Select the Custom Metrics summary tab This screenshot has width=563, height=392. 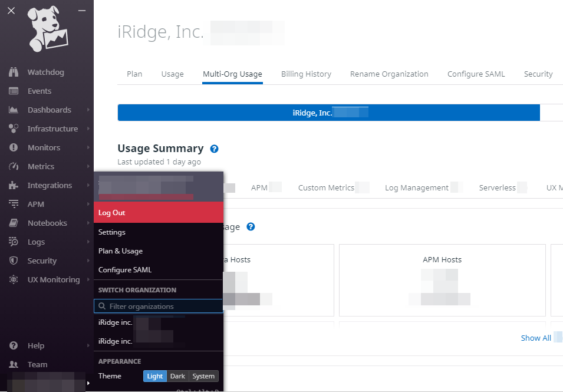(x=327, y=187)
